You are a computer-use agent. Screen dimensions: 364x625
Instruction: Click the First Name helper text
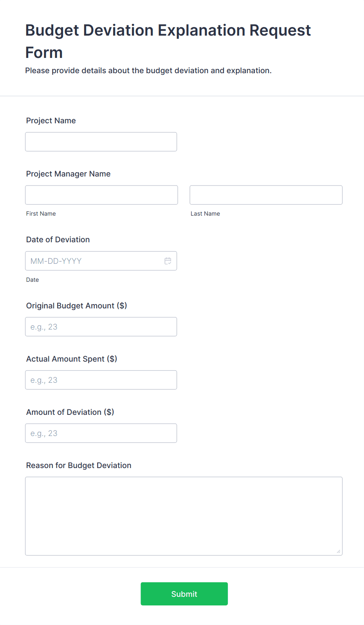coord(41,214)
